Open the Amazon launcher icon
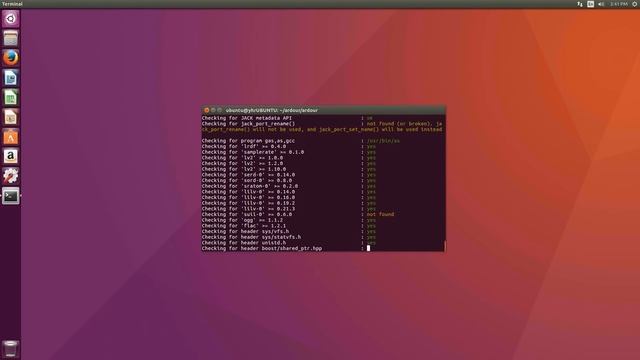This screenshot has height=360, width=640. click(x=11, y=156)
